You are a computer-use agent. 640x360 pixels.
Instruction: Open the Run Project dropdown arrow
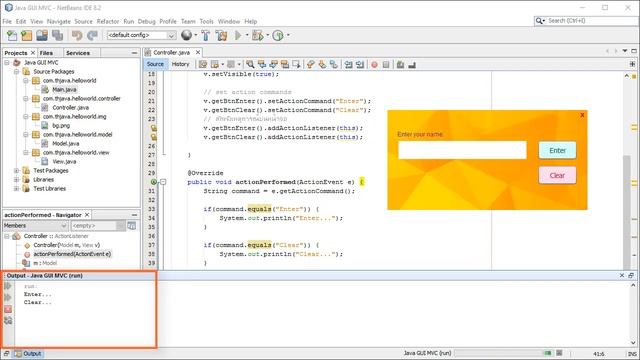click(x=247, y=36)
